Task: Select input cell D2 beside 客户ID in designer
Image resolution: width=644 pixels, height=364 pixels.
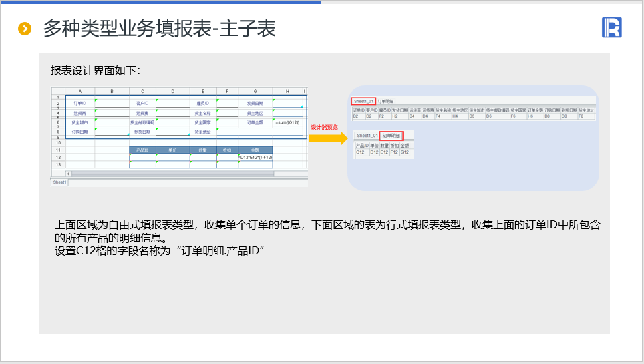Action: (x=173, y=103)
